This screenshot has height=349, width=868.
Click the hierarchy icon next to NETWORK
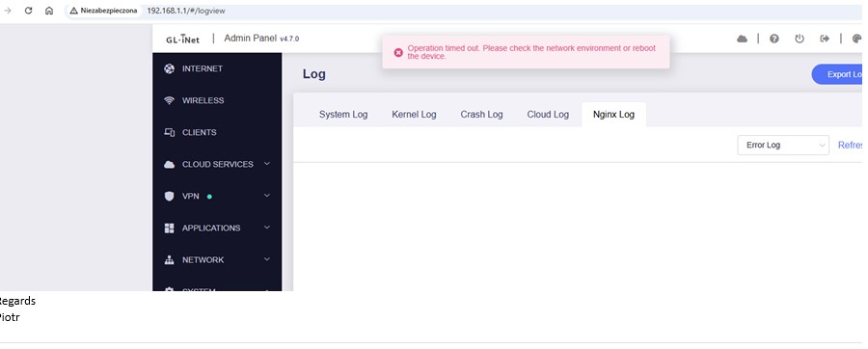[170, 260]
